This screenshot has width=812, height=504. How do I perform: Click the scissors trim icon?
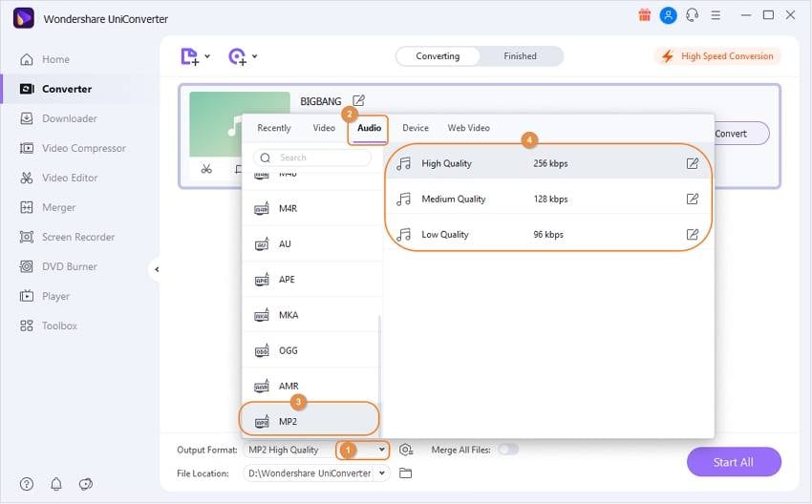(x=206, y=169)
